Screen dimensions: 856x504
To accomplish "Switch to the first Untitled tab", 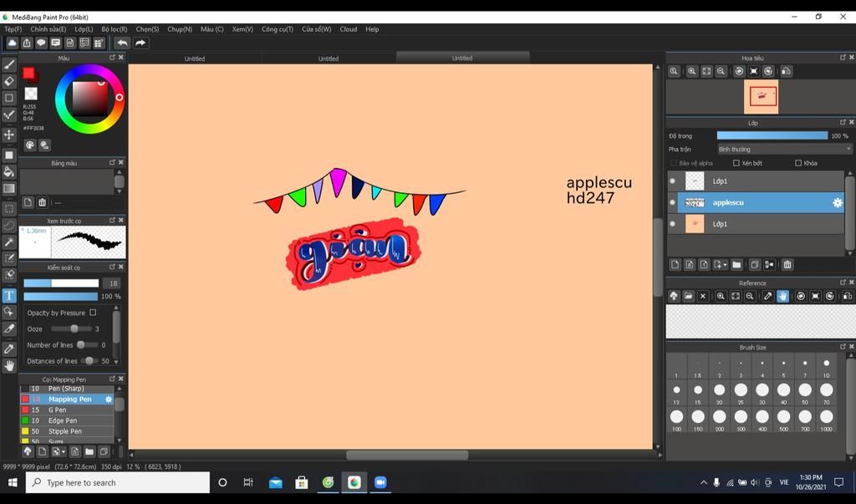I will coord(195,59).
